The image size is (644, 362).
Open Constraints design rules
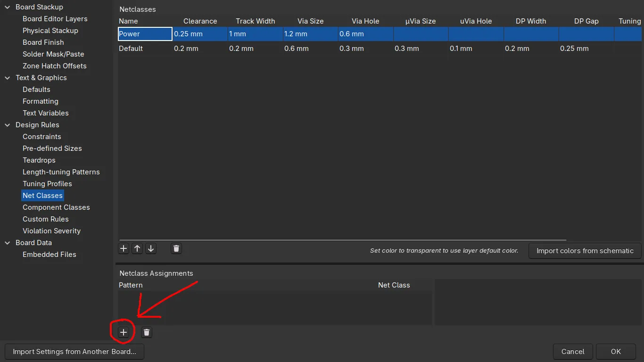tap(42, 137)
